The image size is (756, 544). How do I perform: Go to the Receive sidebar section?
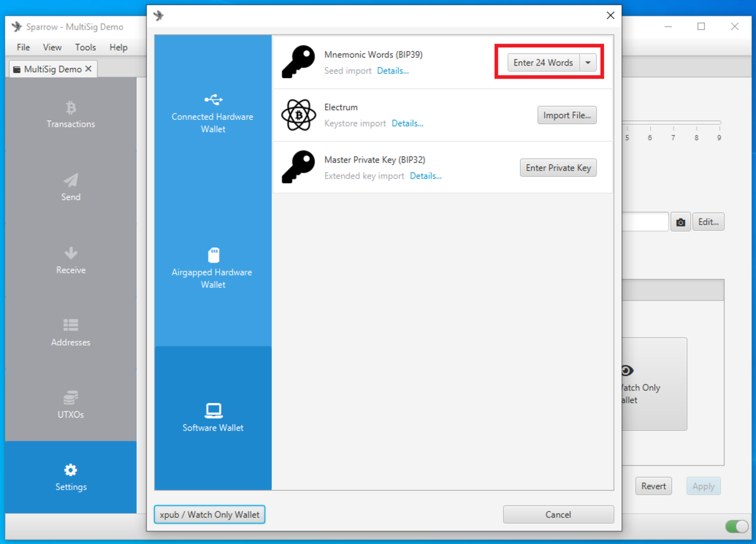click(71, 260)
